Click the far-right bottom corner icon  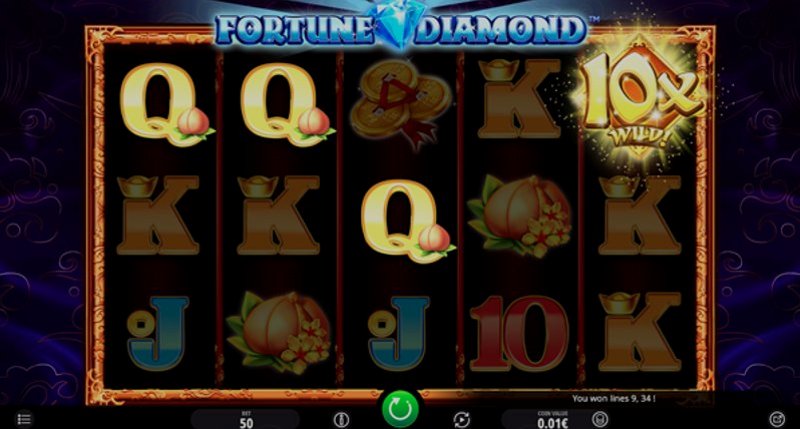[x=777, y=419]
